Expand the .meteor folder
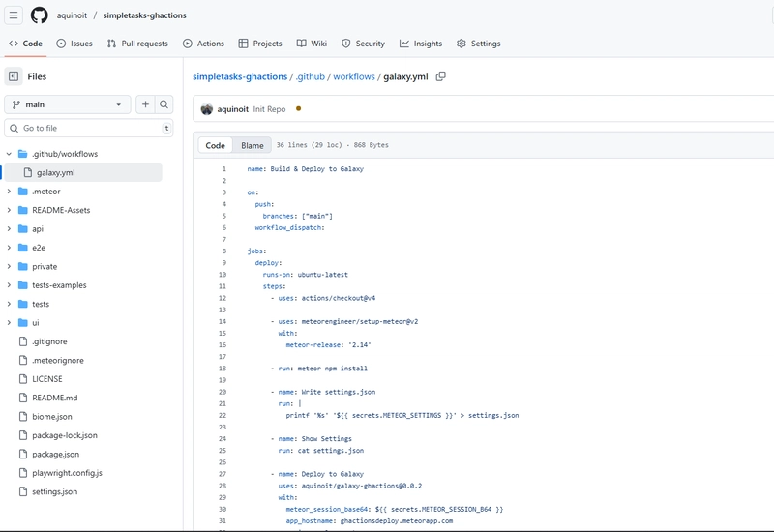This screenshot has height=532, width=774. point(9,192)
